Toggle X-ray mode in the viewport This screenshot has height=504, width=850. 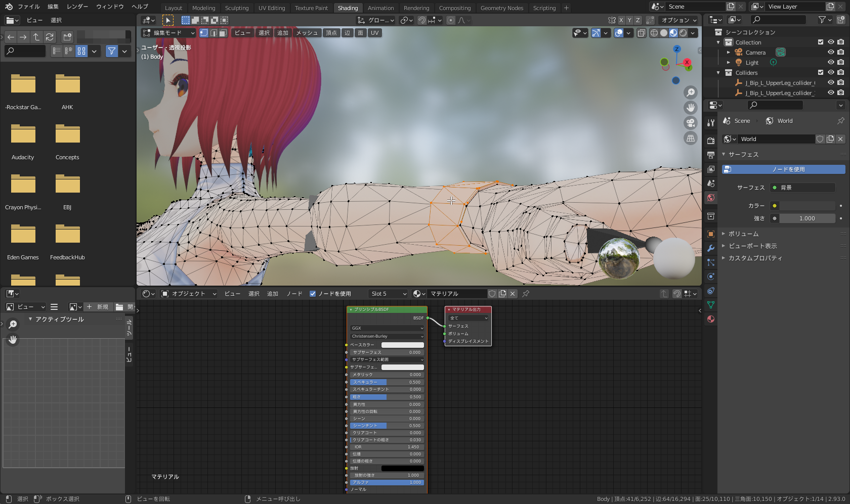pos(641,33)
